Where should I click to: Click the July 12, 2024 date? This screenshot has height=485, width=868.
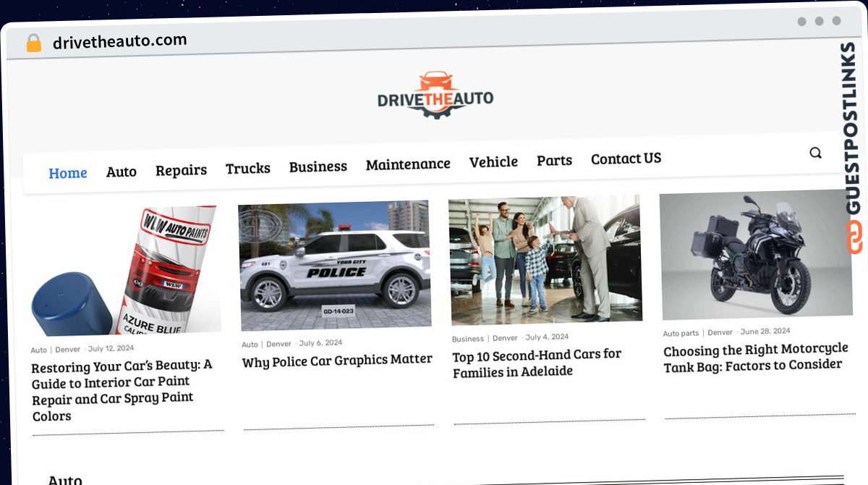pos(111,348)
